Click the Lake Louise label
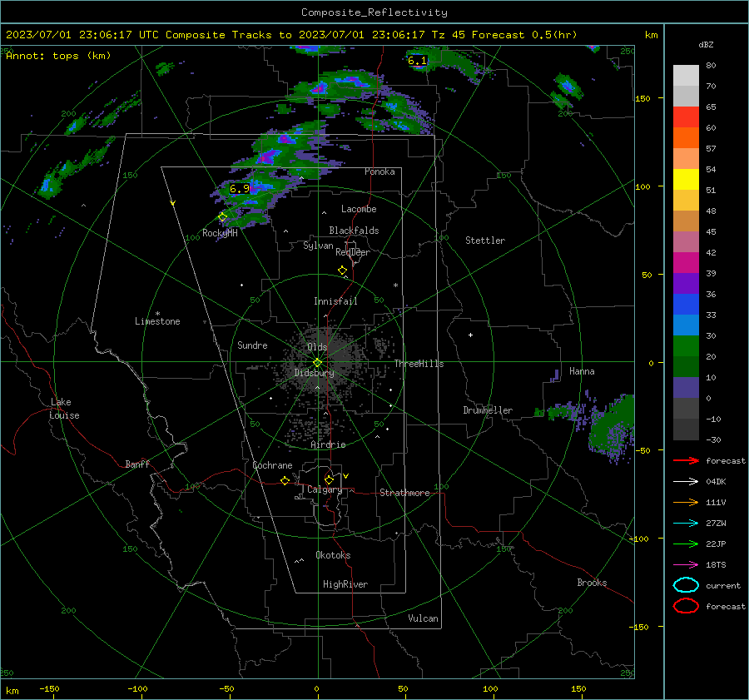 pos(64,409)
